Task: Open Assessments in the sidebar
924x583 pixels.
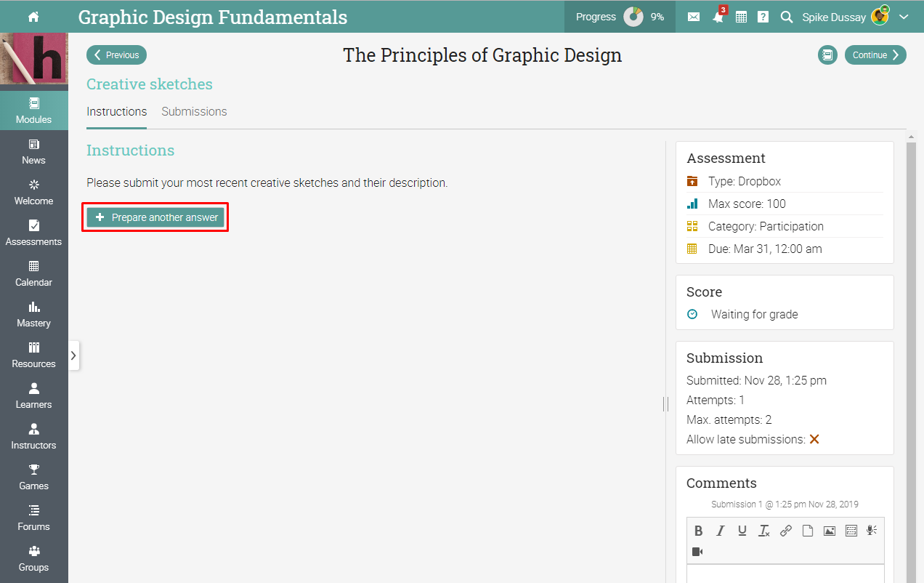Action: (x=34, y=233)
